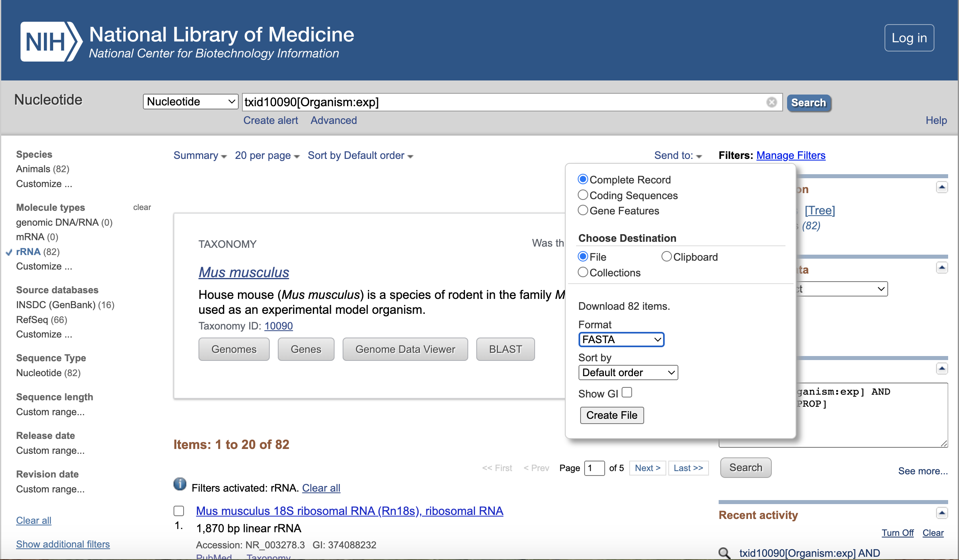Collapse the second right-side panel arrow icon
This screenshot has height=560, width=959.
(942, 268)
